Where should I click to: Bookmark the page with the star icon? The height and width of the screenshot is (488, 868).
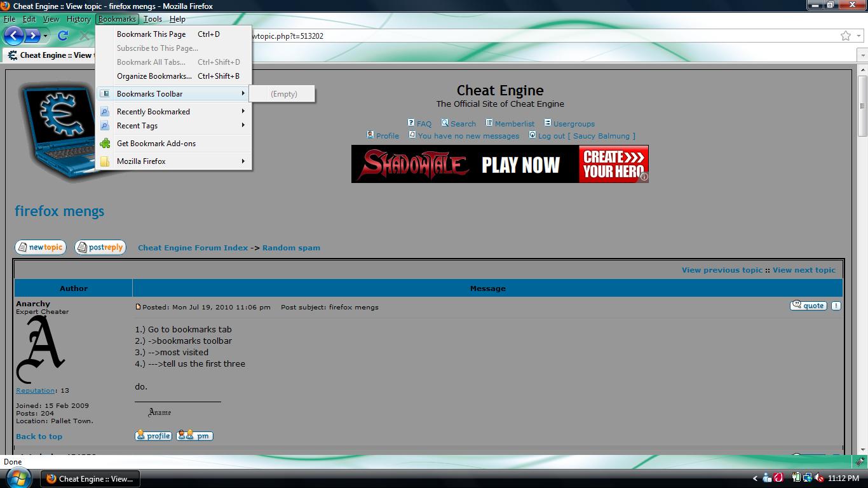[846, 36]
